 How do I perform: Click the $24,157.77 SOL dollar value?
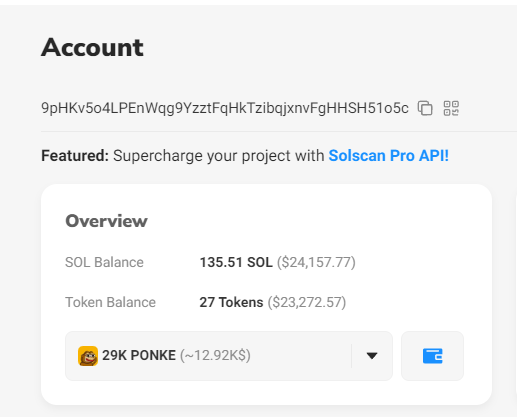tap(316, 262)
